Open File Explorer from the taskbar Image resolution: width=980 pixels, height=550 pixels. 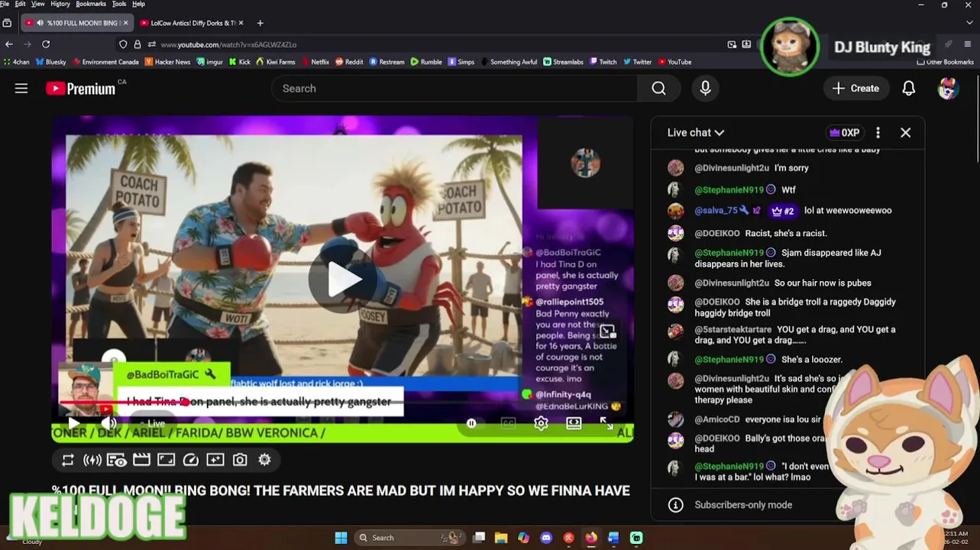point(501,538)
